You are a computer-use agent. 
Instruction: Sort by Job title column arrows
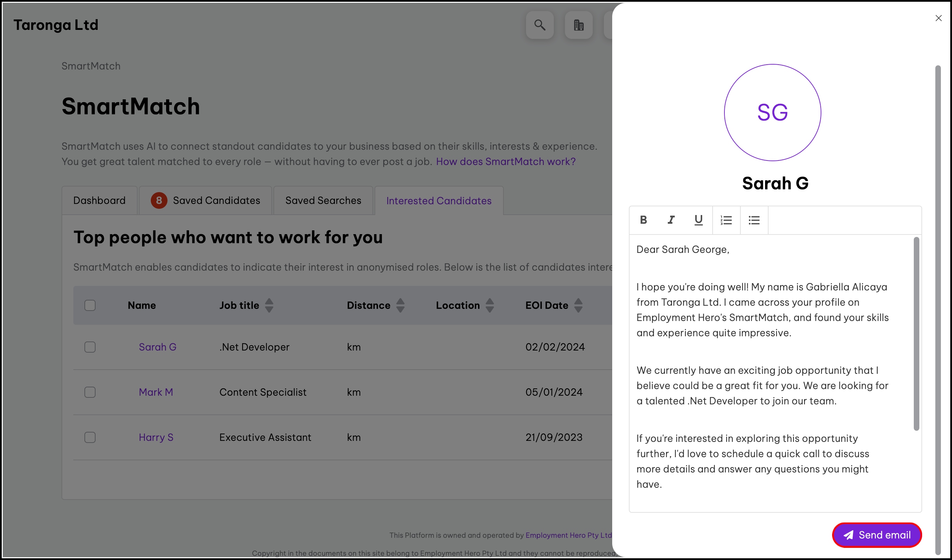[269, 305]
